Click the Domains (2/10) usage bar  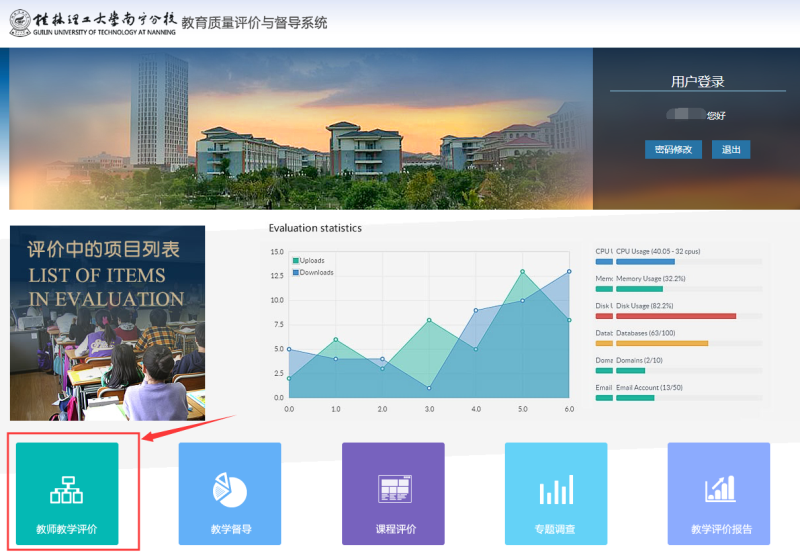pyautogui.click(x=630, y=370)
